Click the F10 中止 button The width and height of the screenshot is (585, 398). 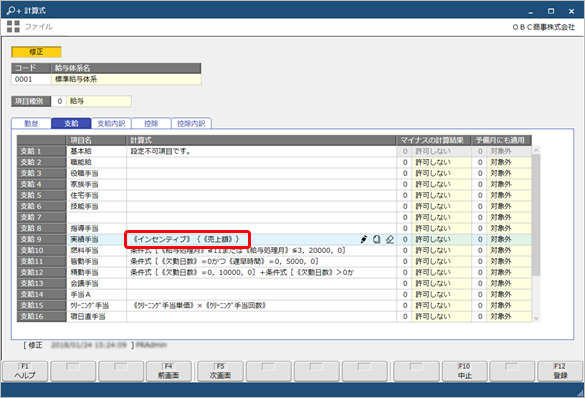click(464, 371)
